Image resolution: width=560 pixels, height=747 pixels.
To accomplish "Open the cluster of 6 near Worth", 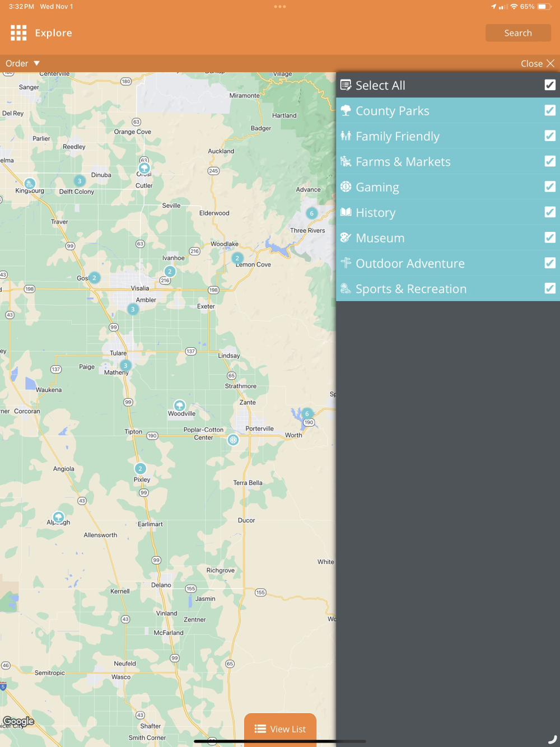I will (307, 414).
